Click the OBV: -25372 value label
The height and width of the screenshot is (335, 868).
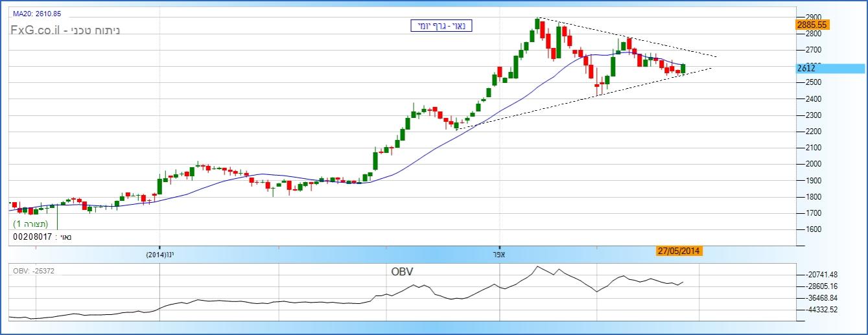[34, 271]
